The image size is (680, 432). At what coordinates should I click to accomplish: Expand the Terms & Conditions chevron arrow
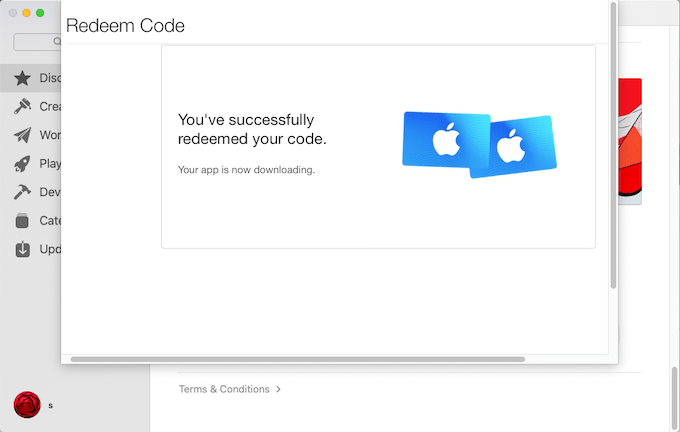click(x=278, y=389)
